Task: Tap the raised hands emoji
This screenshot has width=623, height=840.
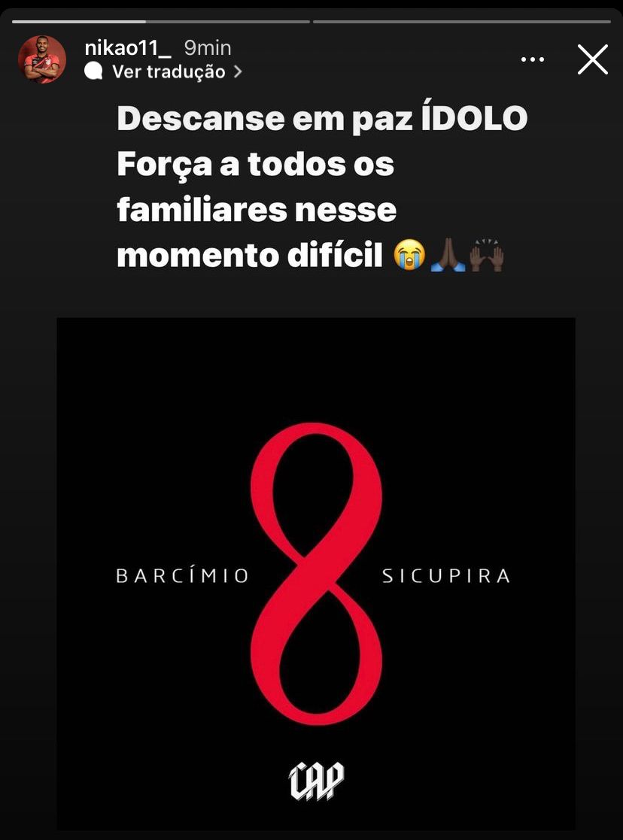Action: 487,255
